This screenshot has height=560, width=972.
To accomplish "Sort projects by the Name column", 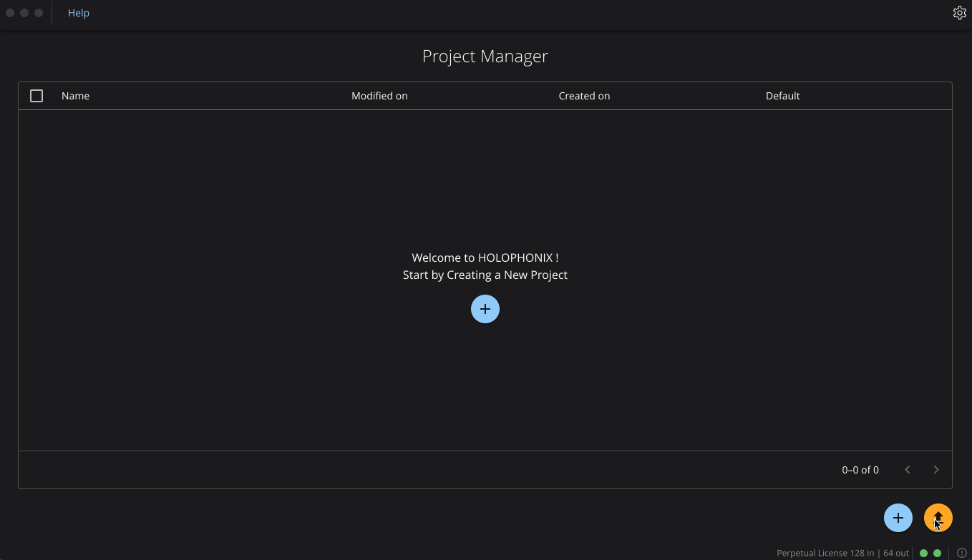I will coord(75,96).
